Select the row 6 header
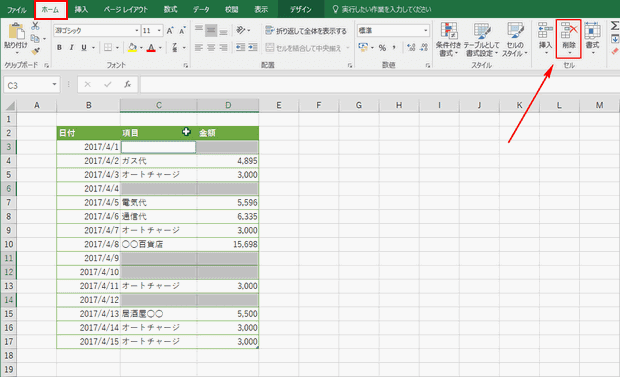Screen dimensions: 620x377 (x=9, y=188)
